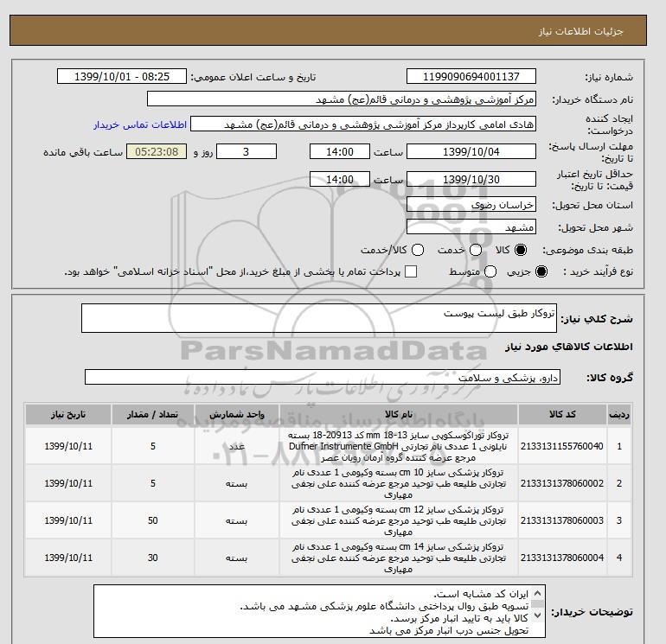Click the need number field 1199090694001137
Image resolution: width=666 pixels, height=644 pixels.
tap(471, 76)
